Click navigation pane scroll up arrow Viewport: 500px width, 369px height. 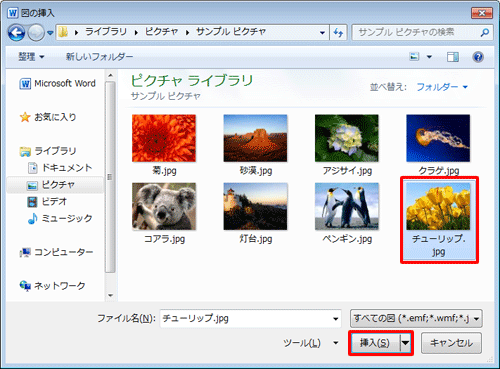tap(111, 75)
